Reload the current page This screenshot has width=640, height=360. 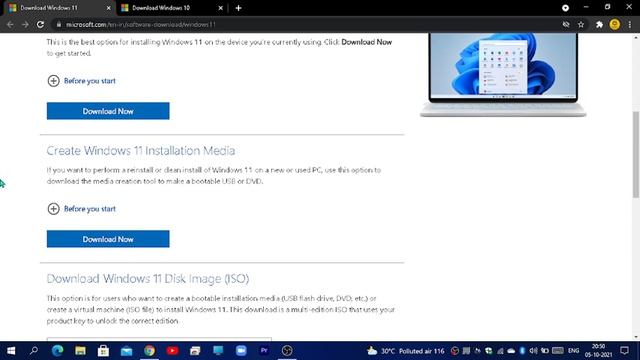click(40, 24)
